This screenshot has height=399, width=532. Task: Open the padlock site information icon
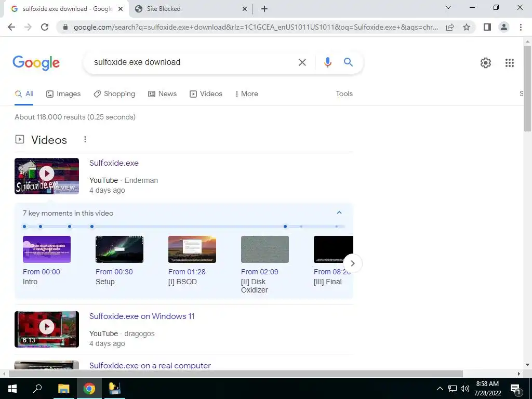(66, 27)
